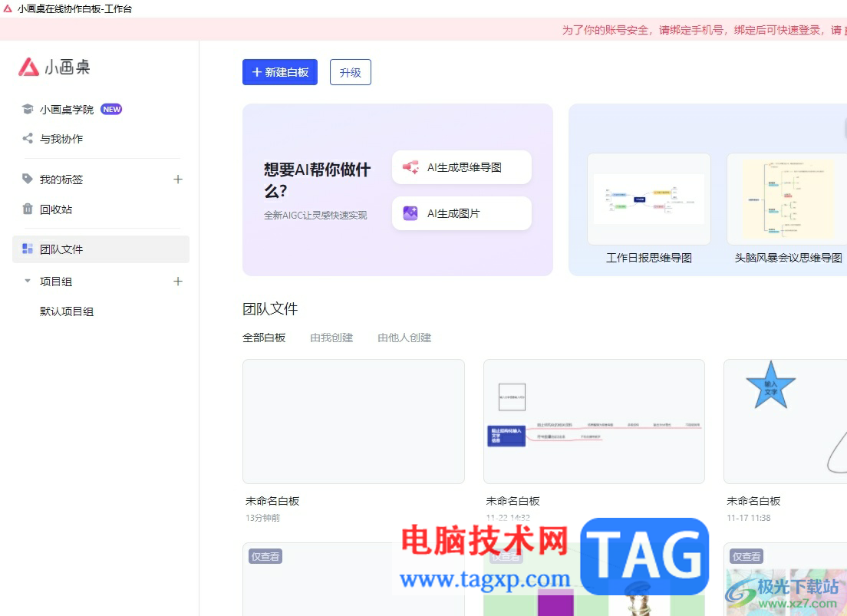Add a new tag with plus icon
847x616 pixels.
pos(178,180)
